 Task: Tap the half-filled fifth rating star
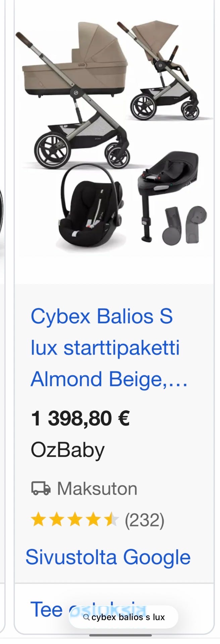[x=111, y=520]
